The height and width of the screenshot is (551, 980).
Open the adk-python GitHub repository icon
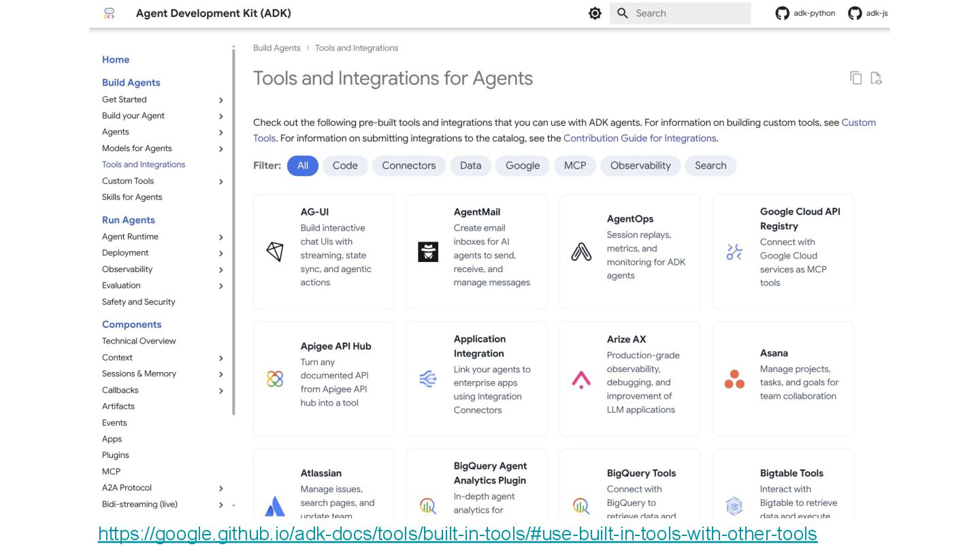point(782,14)
